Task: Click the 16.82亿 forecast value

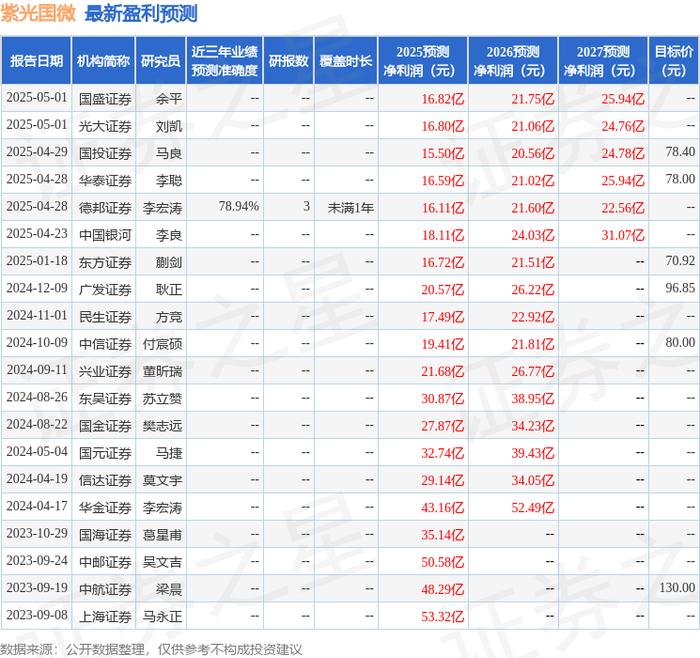Action: point(442,99)
